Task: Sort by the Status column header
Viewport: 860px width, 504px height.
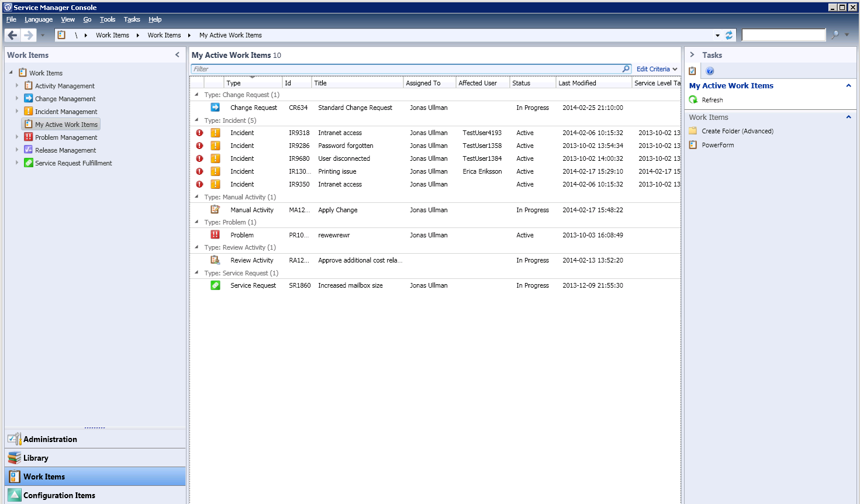Action: coord(533,83)
